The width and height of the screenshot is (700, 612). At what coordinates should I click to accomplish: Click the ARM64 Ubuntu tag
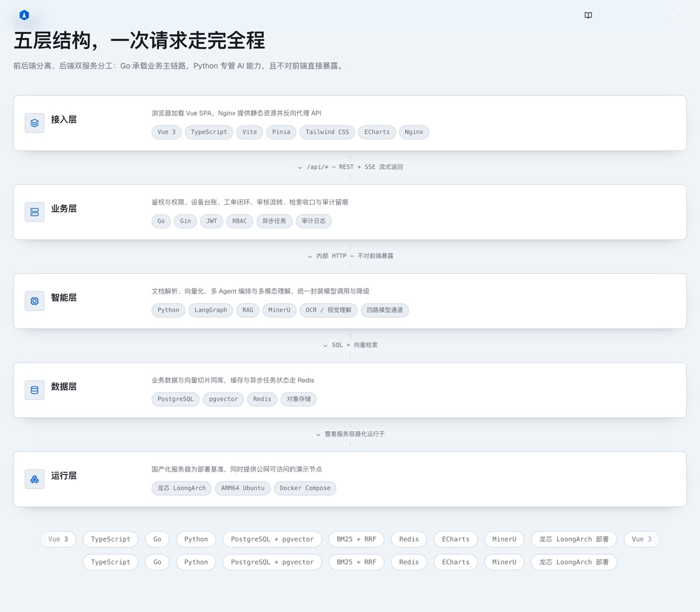243,488
